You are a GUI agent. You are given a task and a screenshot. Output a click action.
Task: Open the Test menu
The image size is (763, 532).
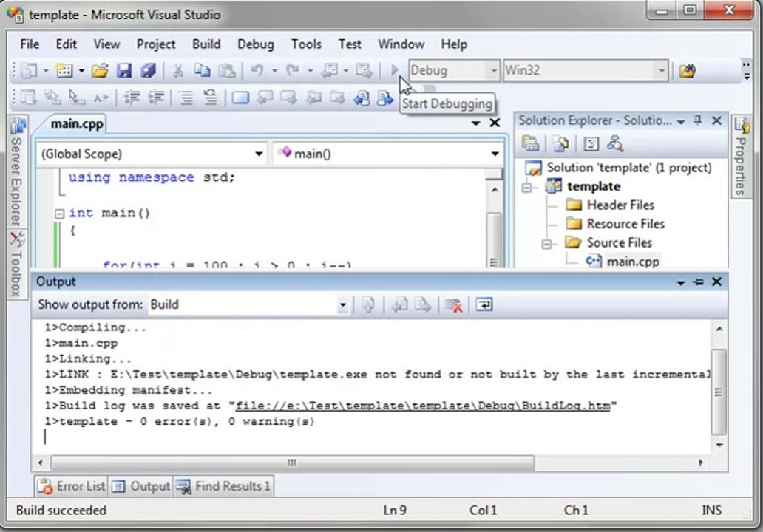350,44
